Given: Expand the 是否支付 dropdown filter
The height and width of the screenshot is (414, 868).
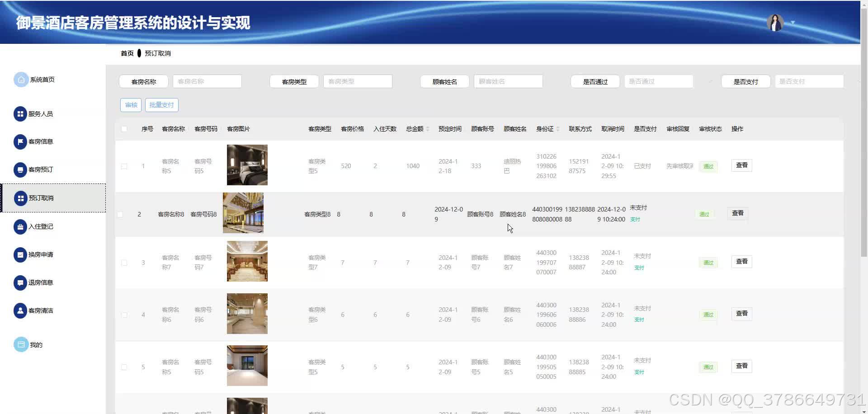Looking at the screenshot, I should pyautogui.click(x=809, y=81).
